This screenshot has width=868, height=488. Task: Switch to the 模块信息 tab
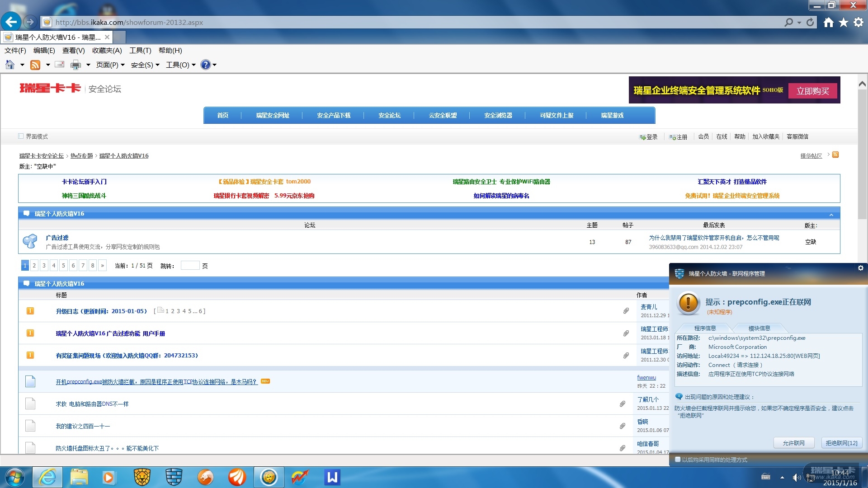coord(759,328)
